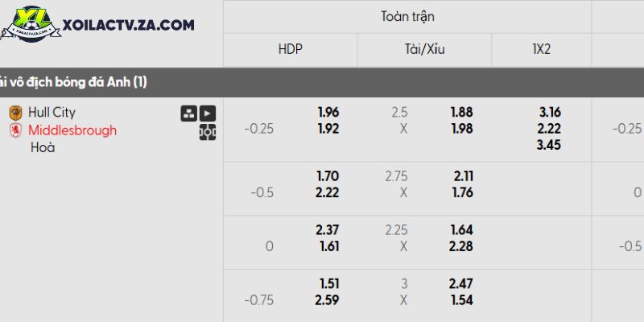This screenshot has width=644, height=322.
Task: Click the live stream play icon
Action: pyautogui.click(x=208, y=114)
